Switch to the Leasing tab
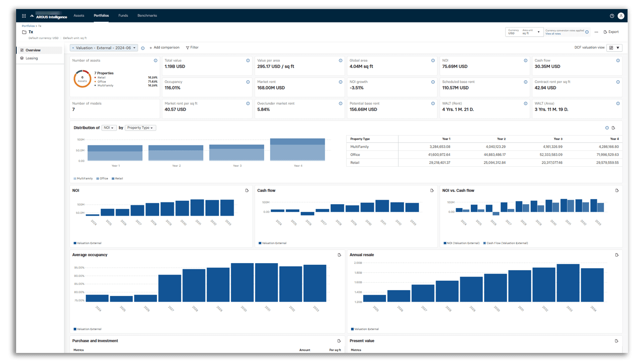Screen dimensions: 644x362 coord(32,58)
